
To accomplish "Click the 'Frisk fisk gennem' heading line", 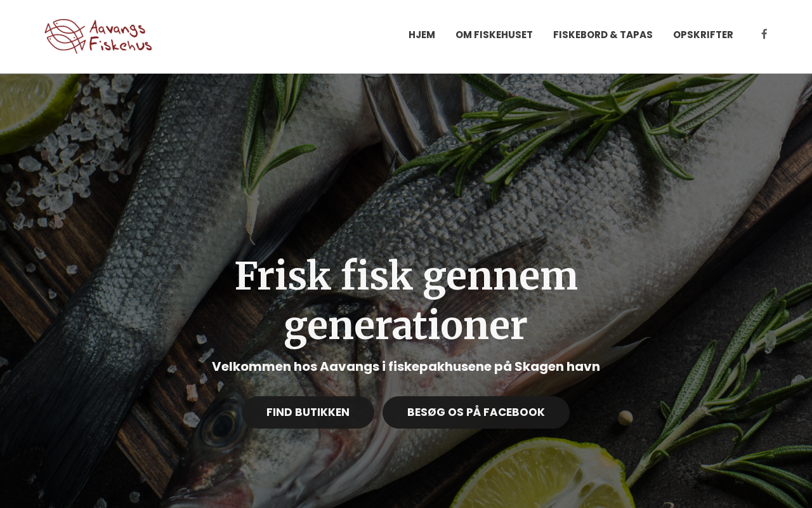I will (406, 276).
